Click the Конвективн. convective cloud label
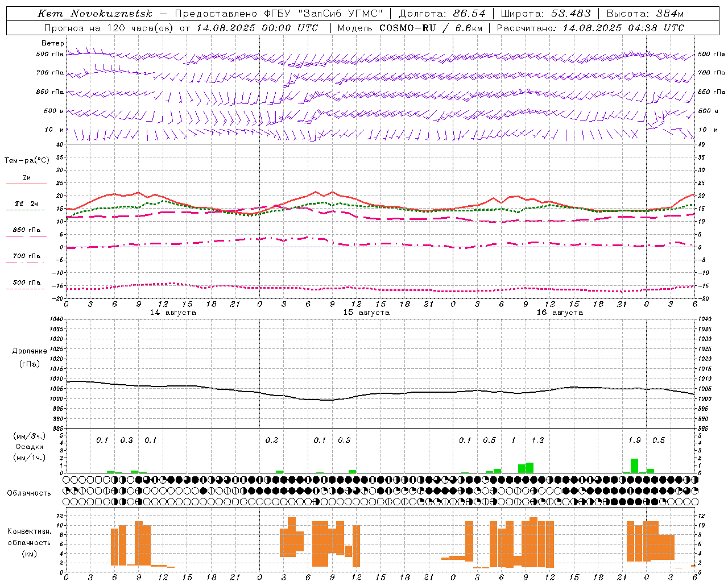Viewport: 728px width, 582px height. pos(30,531)
